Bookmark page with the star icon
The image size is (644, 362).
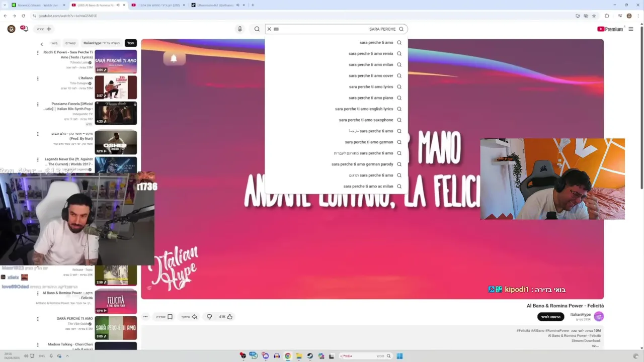[594, 16]
